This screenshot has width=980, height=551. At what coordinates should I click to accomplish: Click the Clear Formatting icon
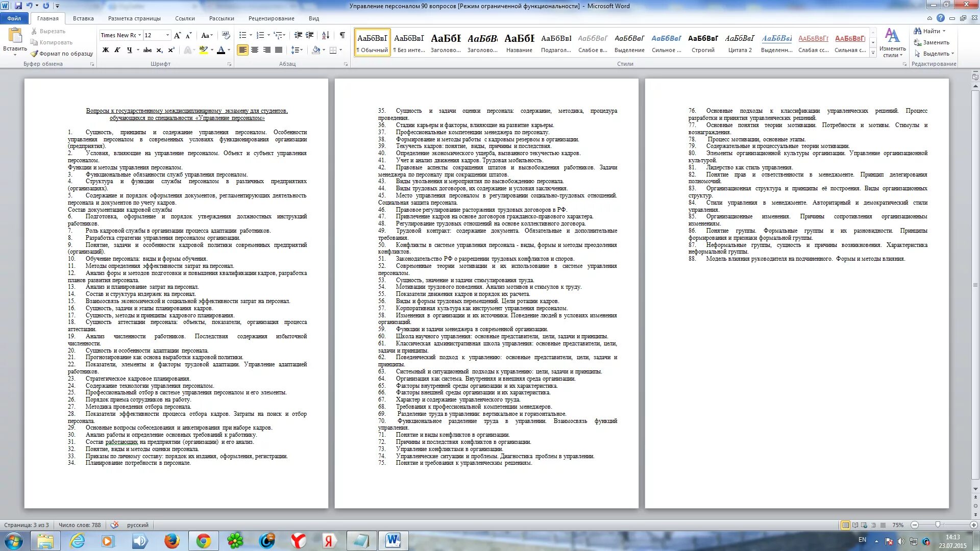tap(226, 35)
